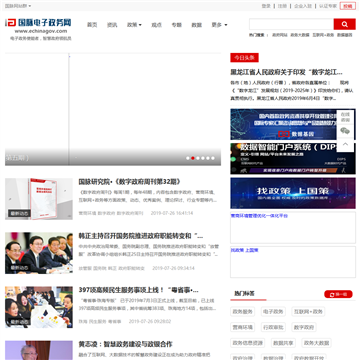Open the 资讯 nav item
360x360 pixels.
[x=112, y=25]
